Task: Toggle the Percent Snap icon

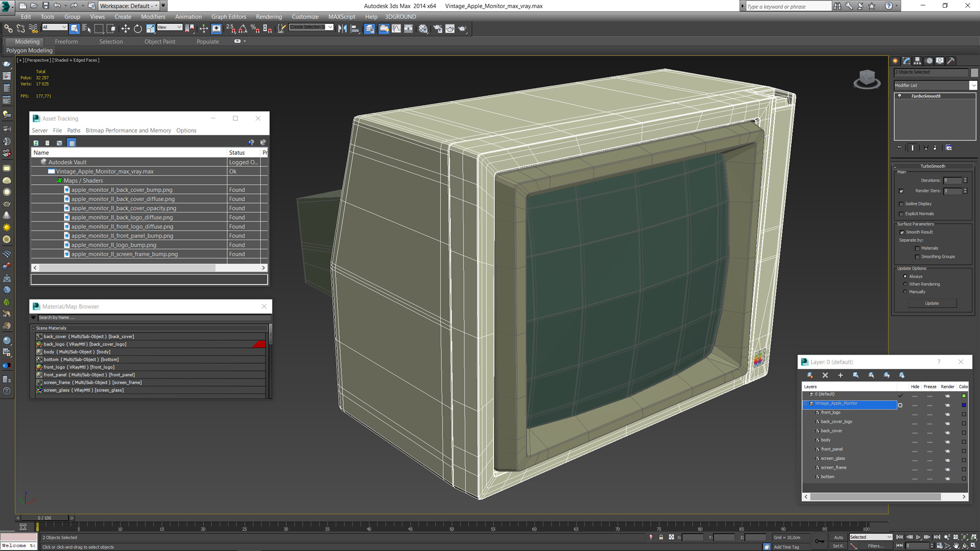Action: (x=255, y=29)
